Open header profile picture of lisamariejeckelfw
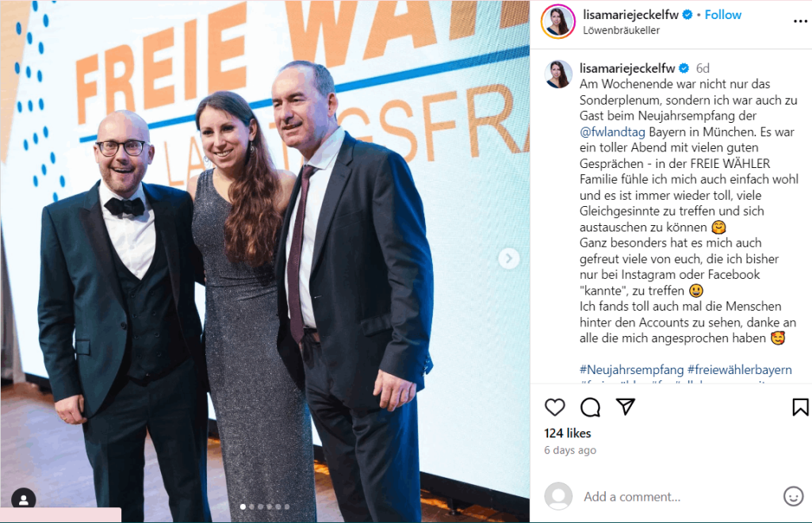812x523 pixels. 557,21
